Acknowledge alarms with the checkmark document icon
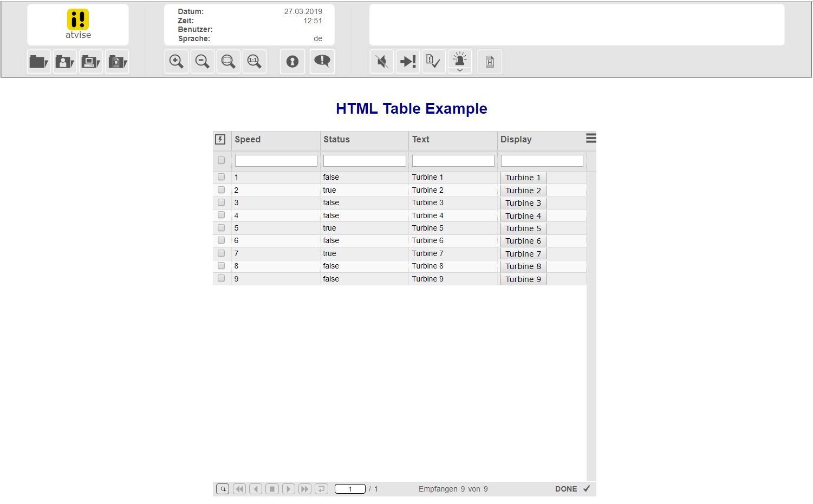The width and height of the screenshot is (813, 504). pyautogui.click(x=434, y=62)
